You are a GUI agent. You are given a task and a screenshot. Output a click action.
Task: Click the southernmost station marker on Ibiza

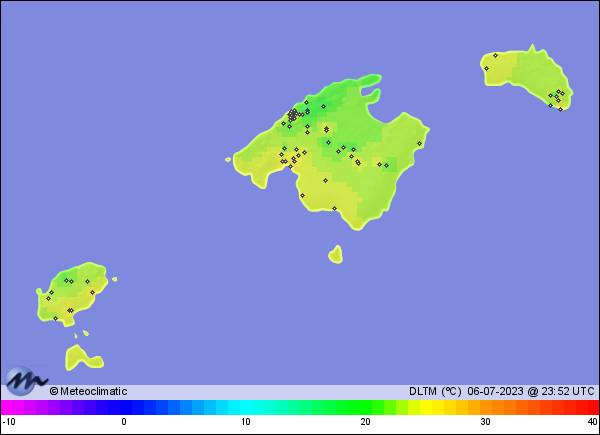55,318
